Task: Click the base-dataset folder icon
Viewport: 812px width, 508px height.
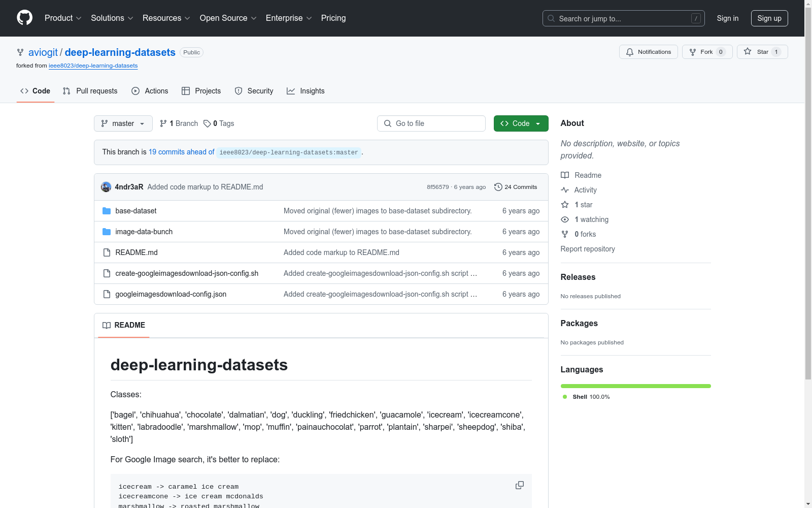Action: [107, 211]
